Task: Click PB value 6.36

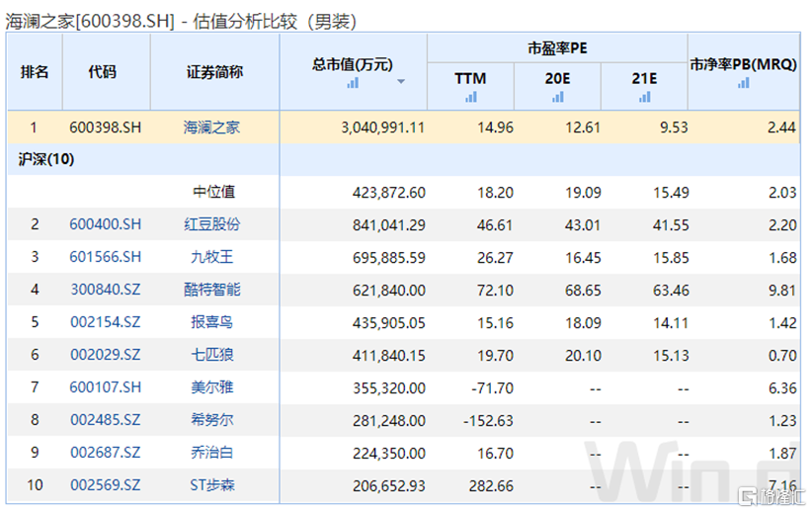Action: tap(782, 388)
